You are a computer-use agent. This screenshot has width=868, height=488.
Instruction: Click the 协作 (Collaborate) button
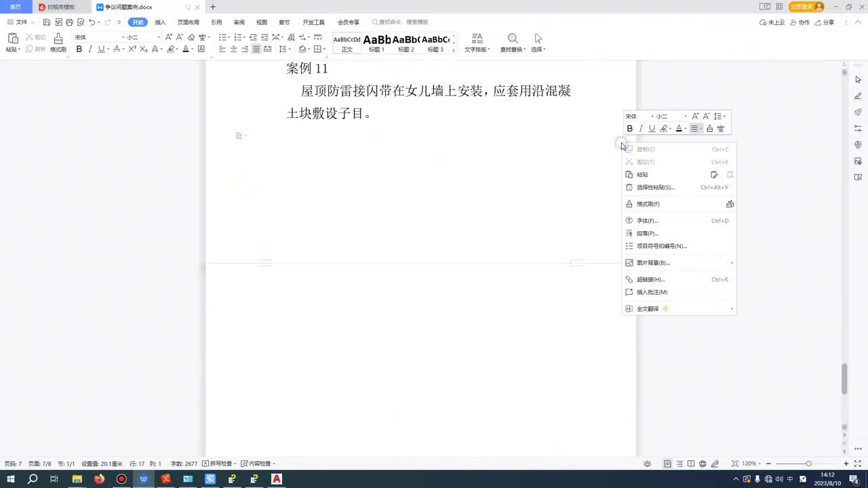(801, 22)
